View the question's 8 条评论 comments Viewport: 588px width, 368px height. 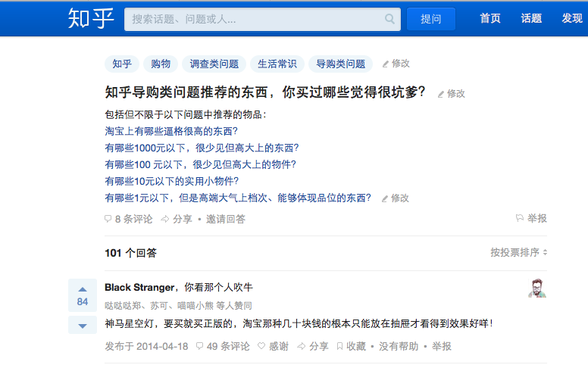129,219
